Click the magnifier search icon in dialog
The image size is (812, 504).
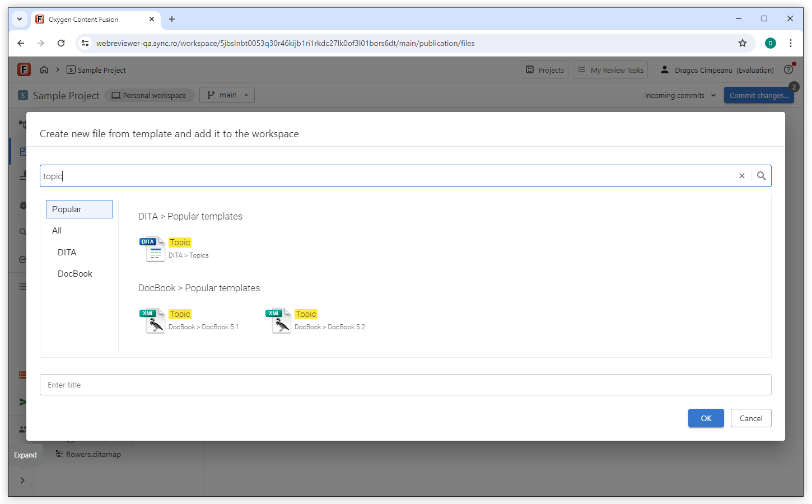(x=762, y=176)
